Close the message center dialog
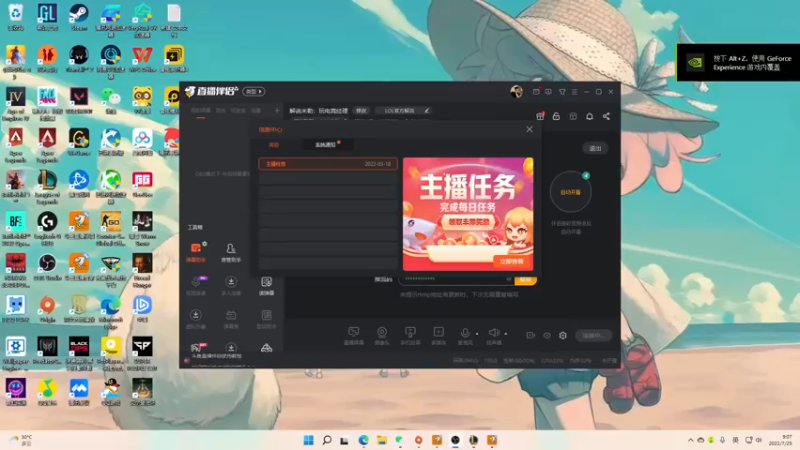Image resolution: width=800 pixels, height=450 pixels. pyautogui.click(x=530, y=129)
